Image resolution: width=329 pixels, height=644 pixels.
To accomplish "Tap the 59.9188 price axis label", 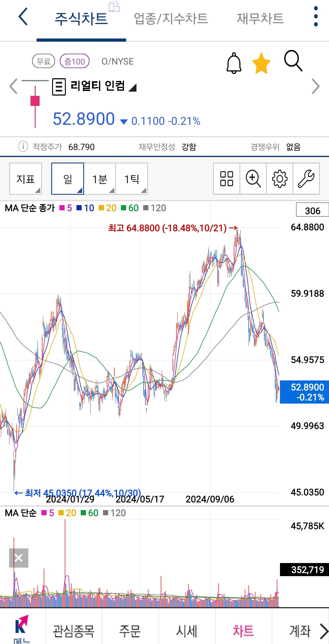I will (x=307, y=293).
